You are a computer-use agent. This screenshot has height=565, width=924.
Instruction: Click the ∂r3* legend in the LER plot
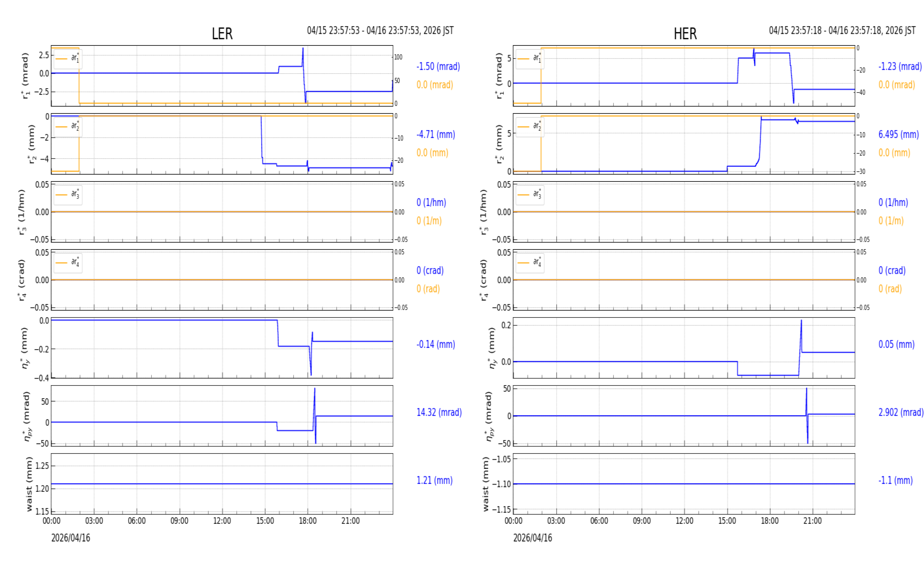pos(68,194)
